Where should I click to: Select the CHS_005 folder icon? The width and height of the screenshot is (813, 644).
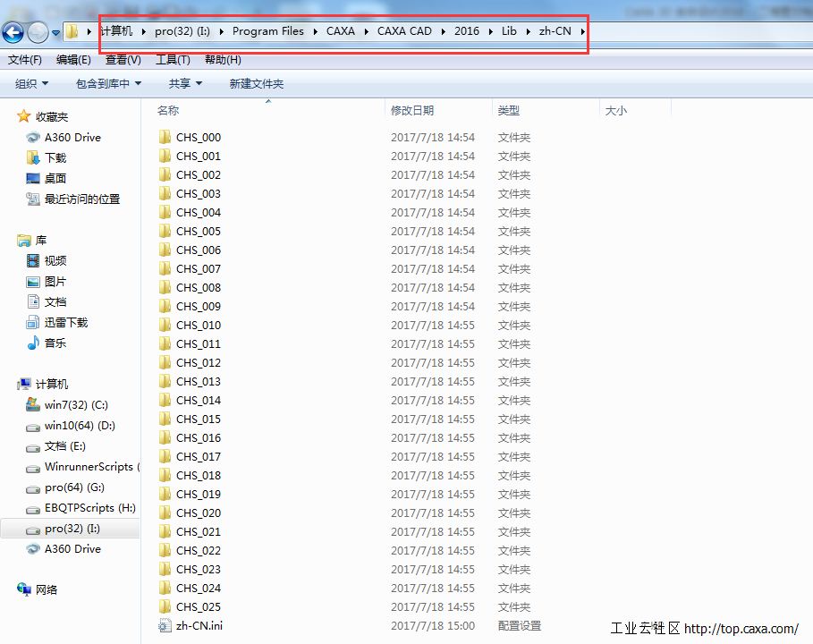pos(165,231)
